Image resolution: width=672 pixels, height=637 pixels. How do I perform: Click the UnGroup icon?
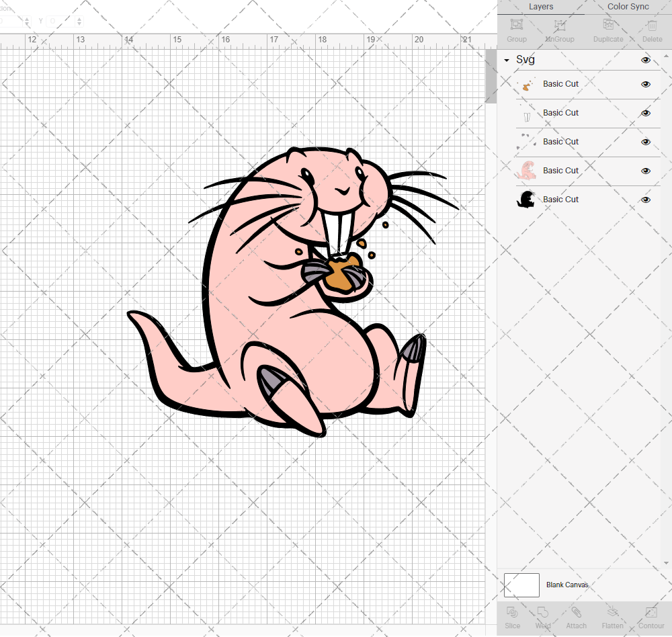(x=559, y=30)
